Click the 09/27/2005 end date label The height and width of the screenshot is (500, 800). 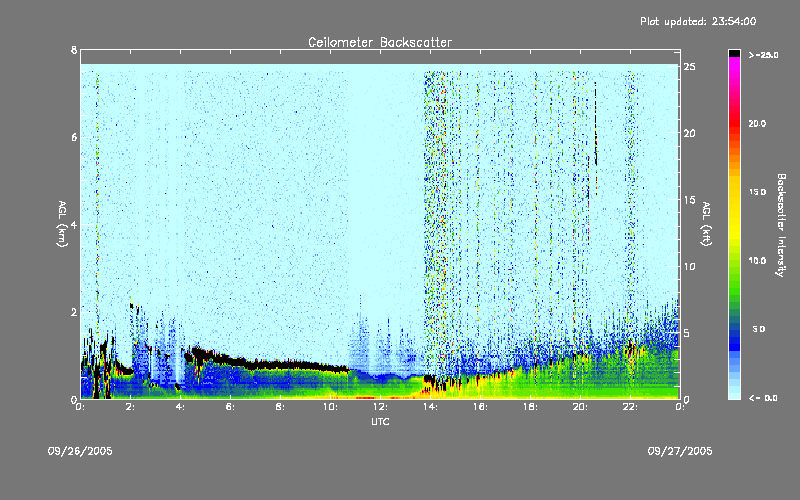(x=680, y=451)
